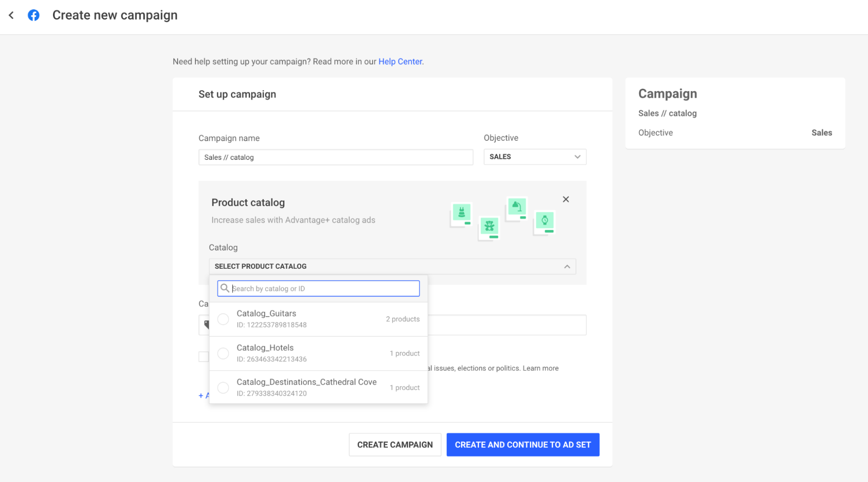Click the lamp product illustration icon
This screenshot has height=482, width=868.
click(x=517, y=207)
